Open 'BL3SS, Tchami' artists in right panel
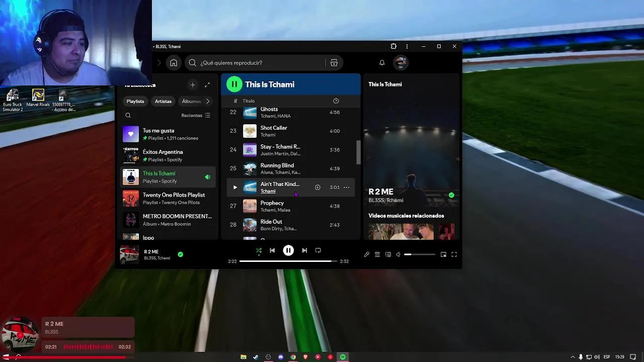Image resolution: width=644 pixels, height=362 pixels. [386, 200]
